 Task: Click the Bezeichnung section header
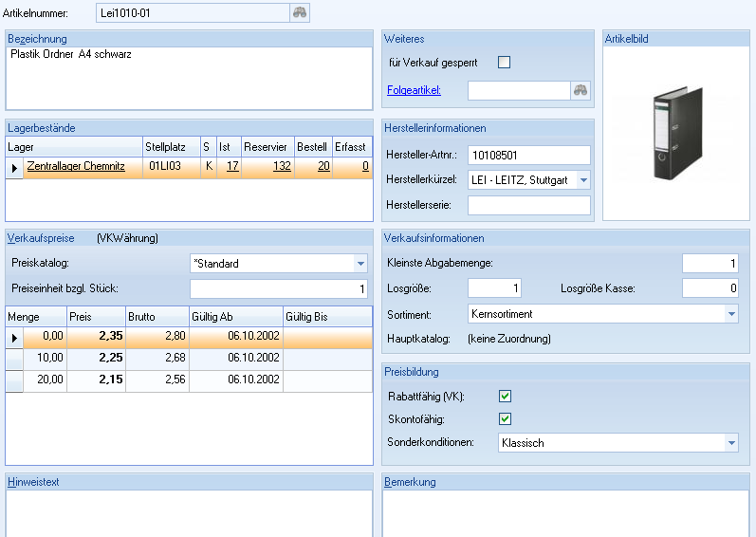coord(37,39)
